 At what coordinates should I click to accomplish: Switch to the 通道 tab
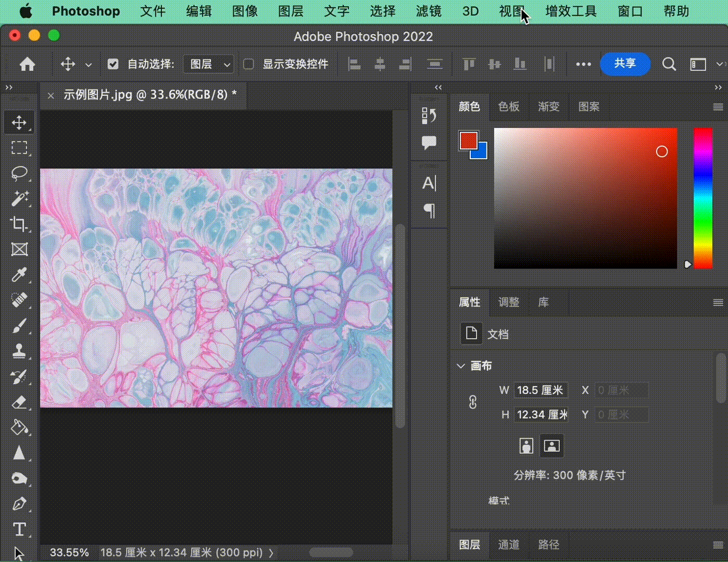[x=509, y=544]
